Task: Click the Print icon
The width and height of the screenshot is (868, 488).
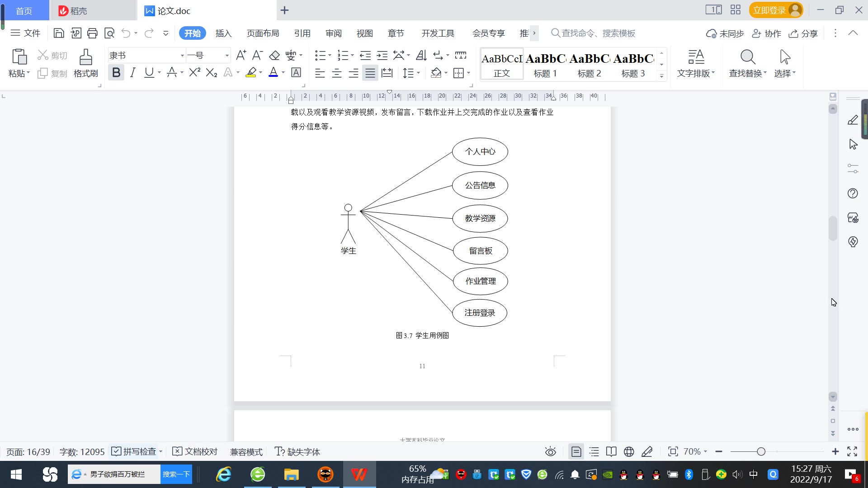Action: 93,33
